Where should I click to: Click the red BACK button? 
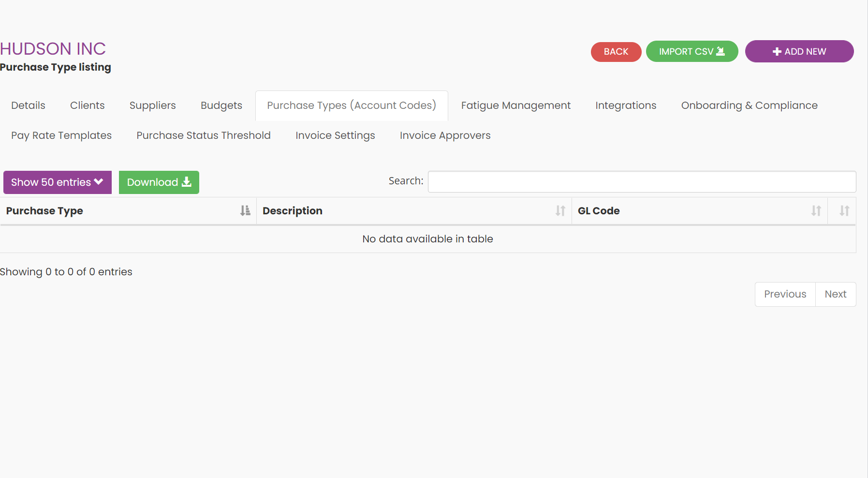tap(616, 52)
